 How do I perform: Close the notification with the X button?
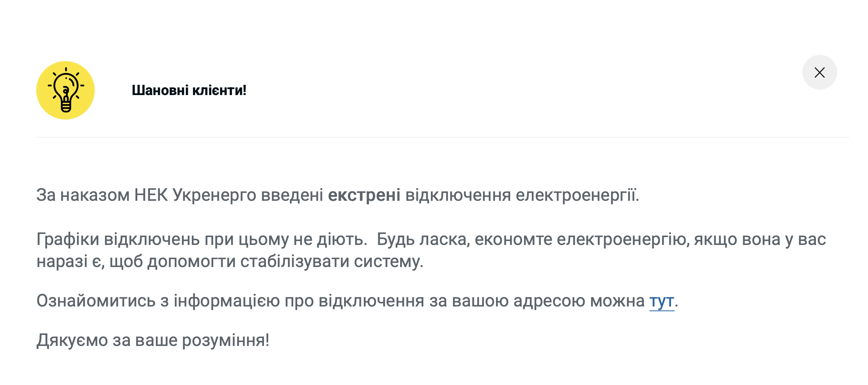point(819,73)
